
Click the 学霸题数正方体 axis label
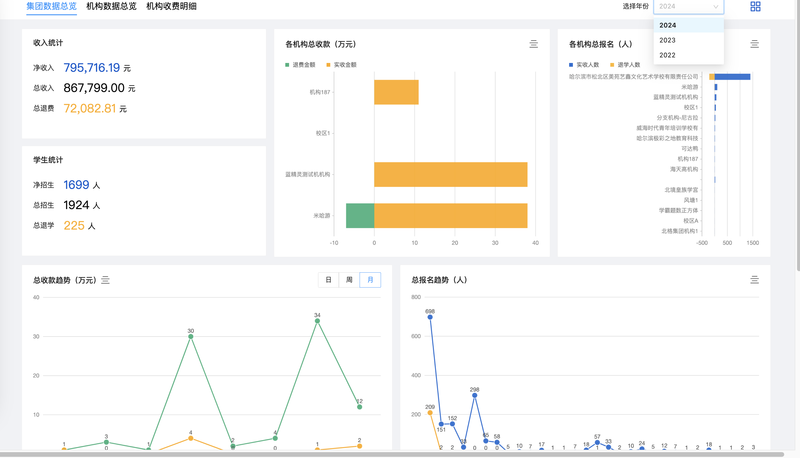[x=679, y=210]
